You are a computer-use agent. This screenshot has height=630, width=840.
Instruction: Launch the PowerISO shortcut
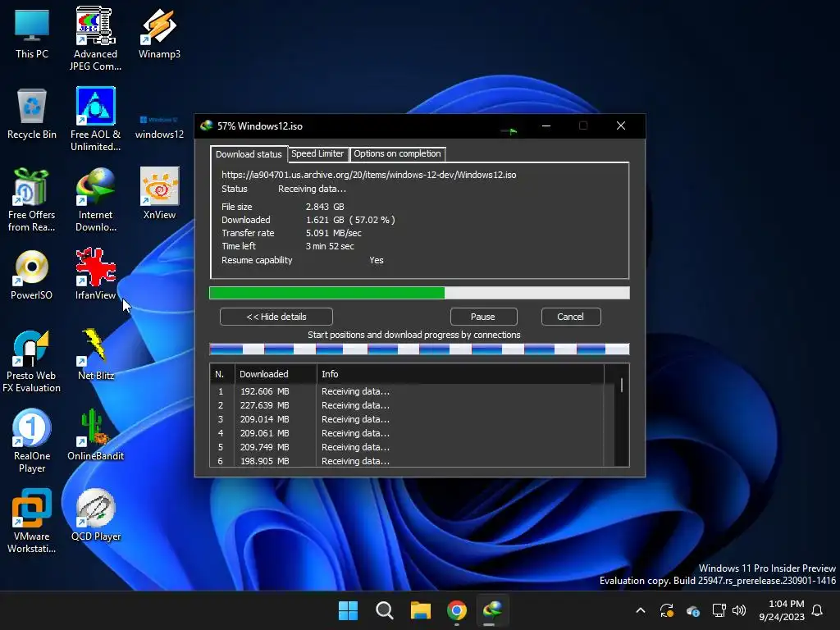click(32, 274)
